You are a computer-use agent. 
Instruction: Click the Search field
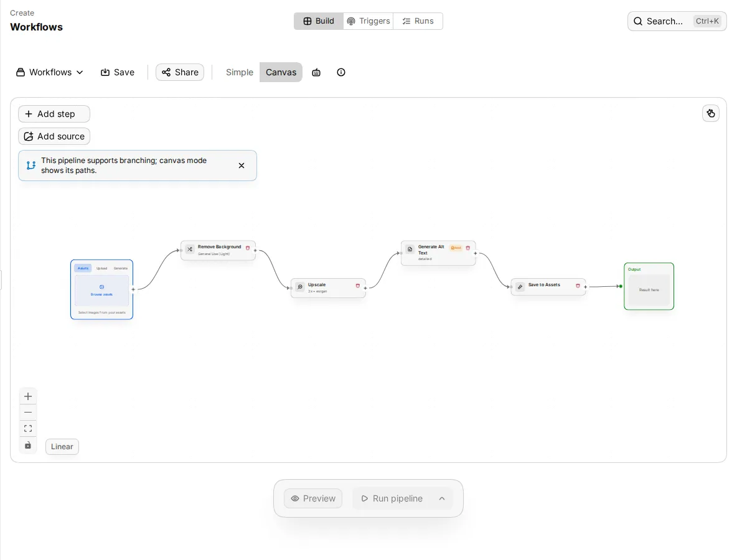pyautogui.click(x=677, y=21)
